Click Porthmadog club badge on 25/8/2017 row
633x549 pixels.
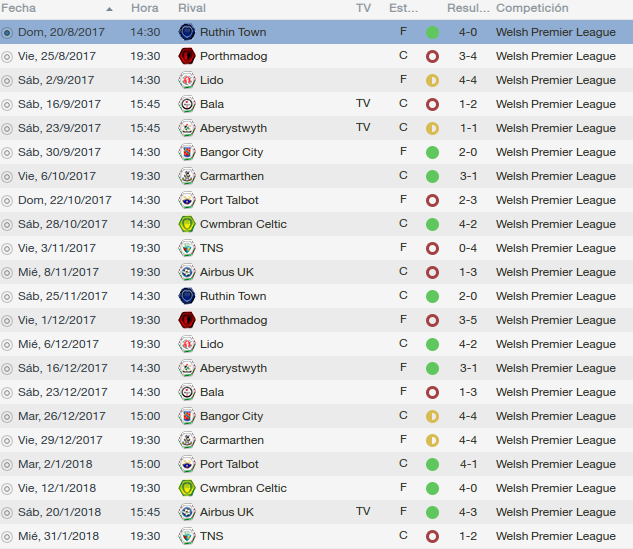click(187, 56)
